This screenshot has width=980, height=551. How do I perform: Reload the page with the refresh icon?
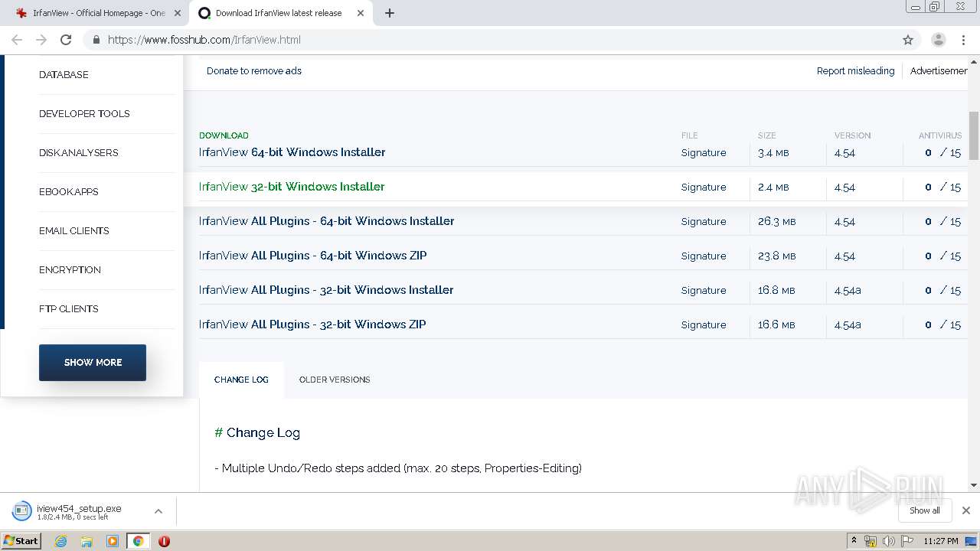[66, 40]
